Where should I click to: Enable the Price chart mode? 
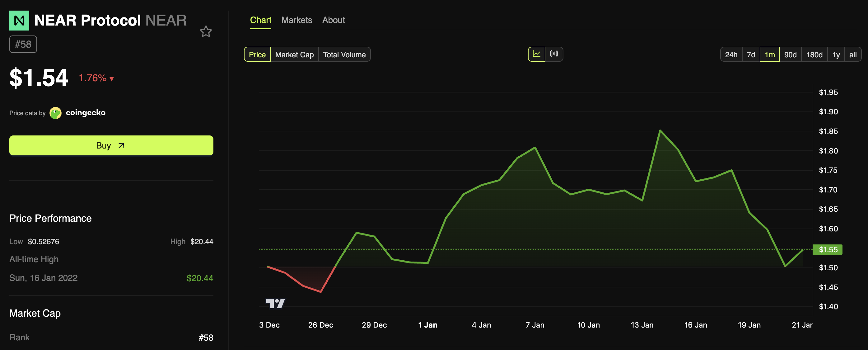(x=257, y=54)
